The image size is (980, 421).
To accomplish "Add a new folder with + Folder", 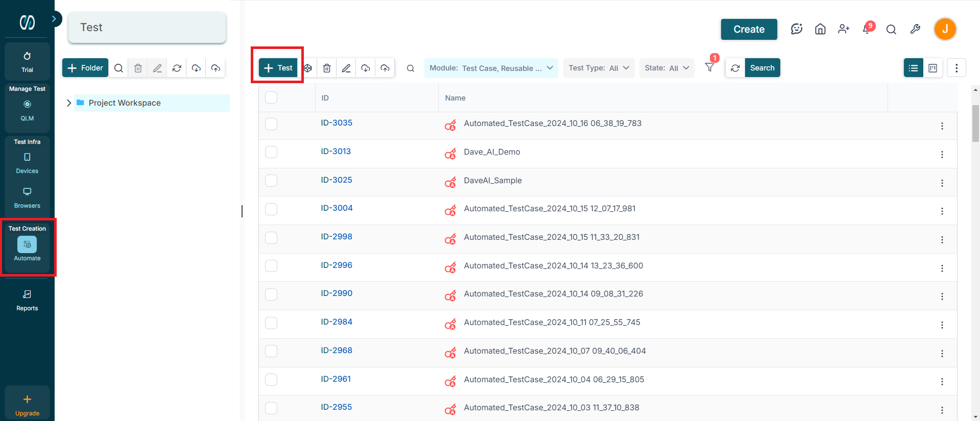I will tap(85, 68).
